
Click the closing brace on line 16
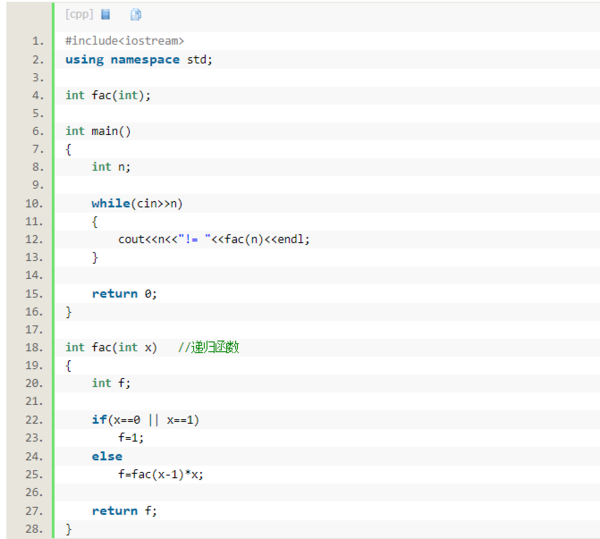[x=68, y=312]
